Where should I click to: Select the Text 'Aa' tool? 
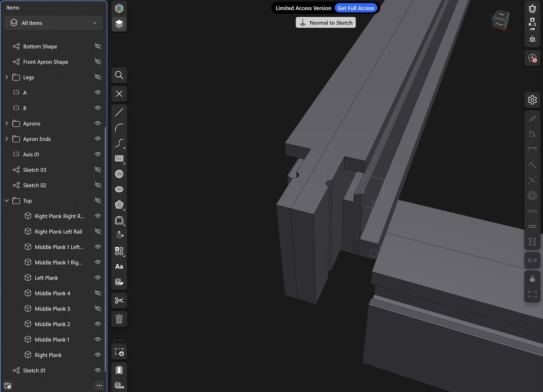pos(119,266)
